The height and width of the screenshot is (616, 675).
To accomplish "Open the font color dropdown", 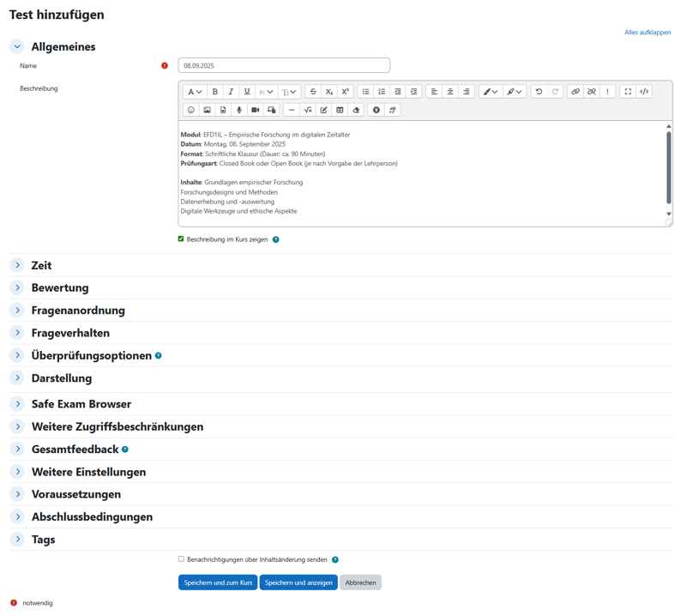I will 490,92.
